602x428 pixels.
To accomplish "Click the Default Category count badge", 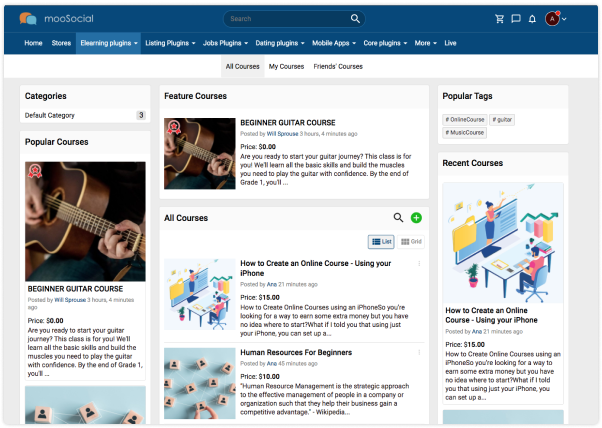I will [141, 115].
